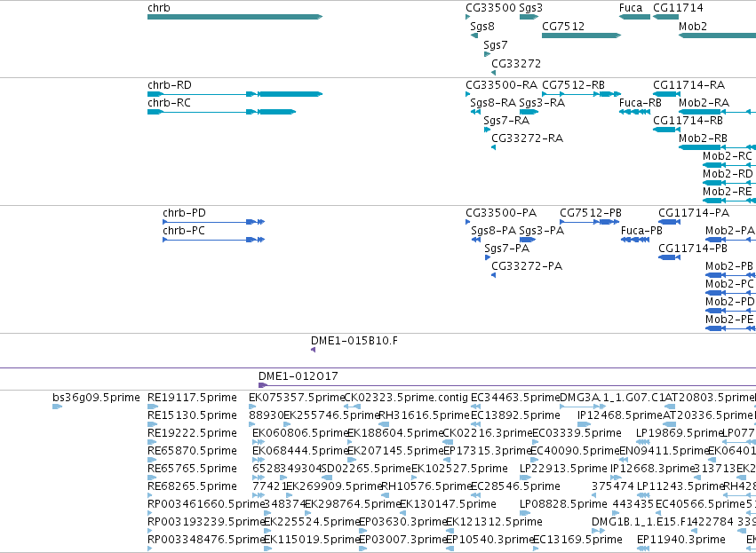Click the Sgs3 gene feature
The height and width of the screenshot is (553, 756).
pyautogui.click(x=529, y=17)
